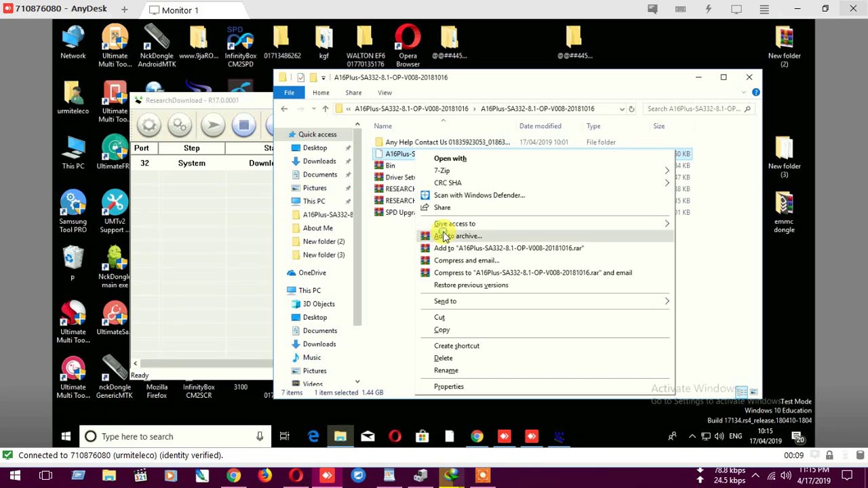Select the Opera Browser desktop icon
The image size is (868, 488).
[x=408, y=46]
